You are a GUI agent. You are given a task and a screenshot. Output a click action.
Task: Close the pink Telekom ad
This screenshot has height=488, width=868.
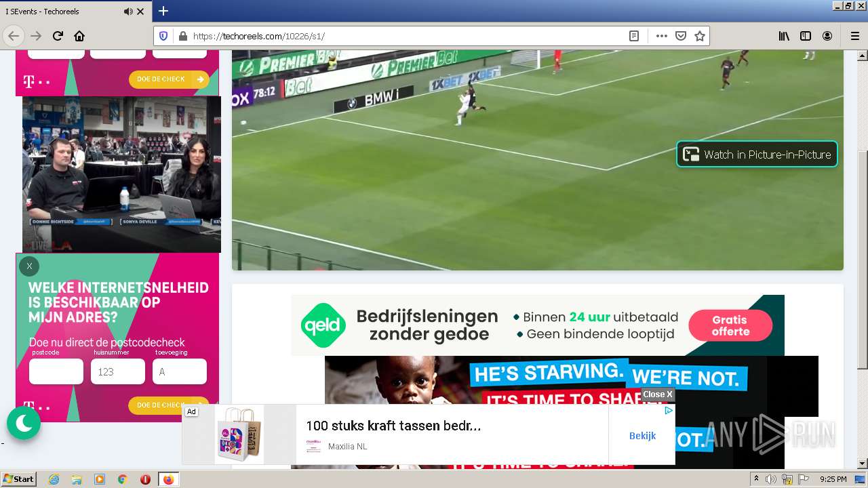(x=29, y=266)
